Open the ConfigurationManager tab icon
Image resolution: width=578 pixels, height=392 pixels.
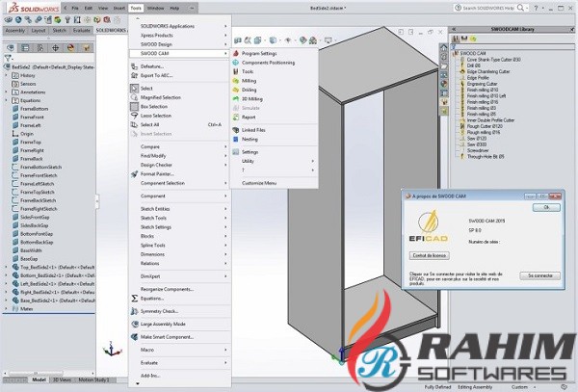(40, 48)
